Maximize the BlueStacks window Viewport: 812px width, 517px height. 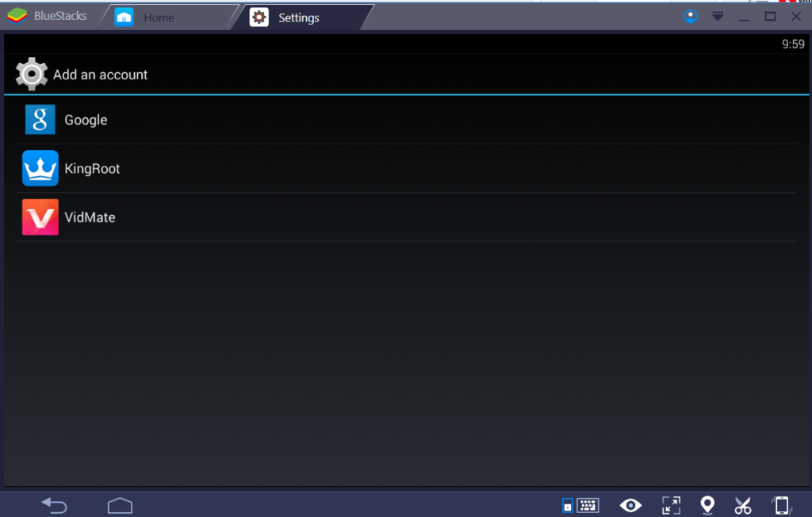[x=770, y=17]
